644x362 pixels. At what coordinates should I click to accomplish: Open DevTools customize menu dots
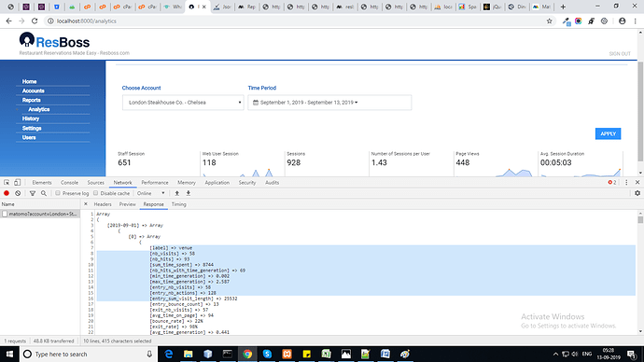(626, 182)
